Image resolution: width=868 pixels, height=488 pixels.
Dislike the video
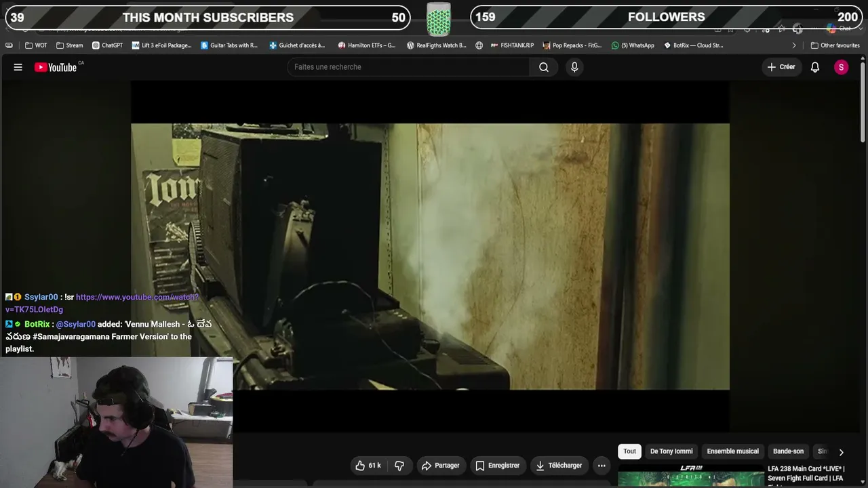(x=399, y=466)
